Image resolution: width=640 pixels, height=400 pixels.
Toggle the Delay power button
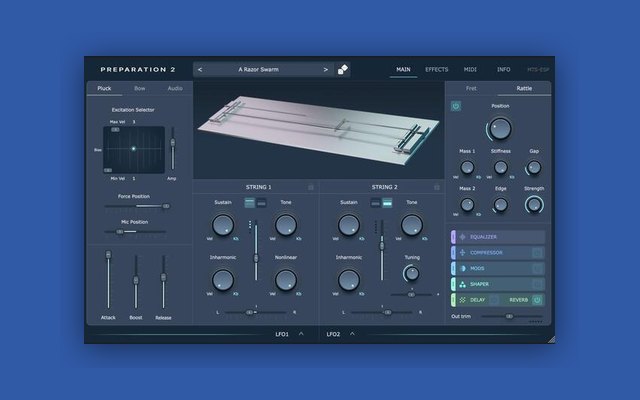[x=494, y=300]
